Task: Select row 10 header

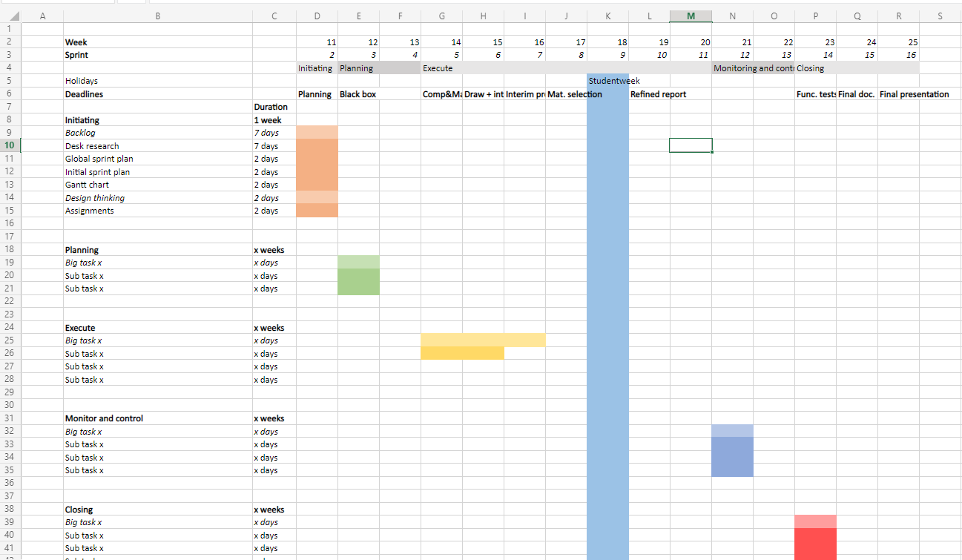Action: point(10,146)
